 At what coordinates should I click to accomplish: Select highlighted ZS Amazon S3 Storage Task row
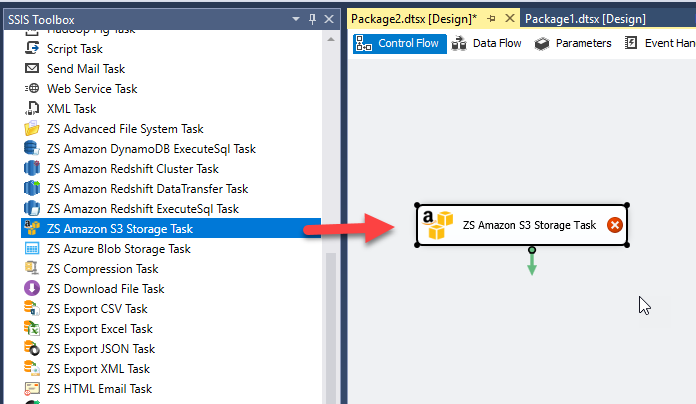coord(171,228)
